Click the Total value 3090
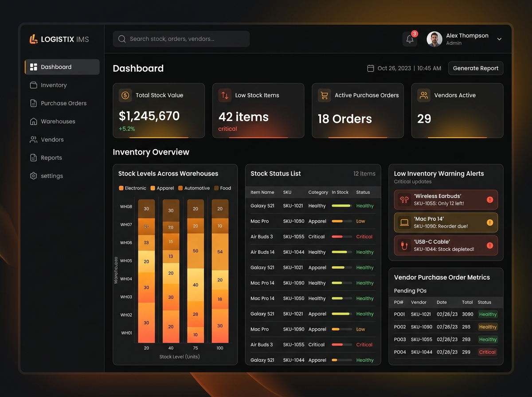The height and width of the screenshot is (397, 532). pos(468,315)
